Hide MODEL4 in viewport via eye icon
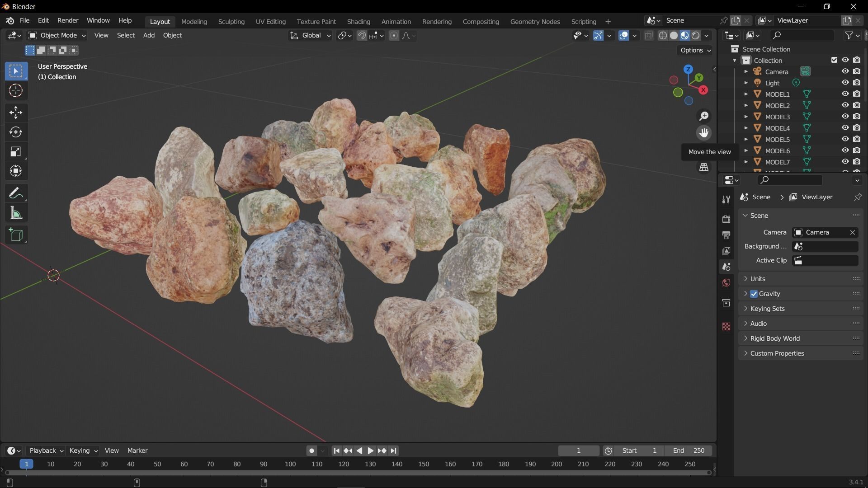The height and width of the screenshot is (488, 868). pos(845,128)
